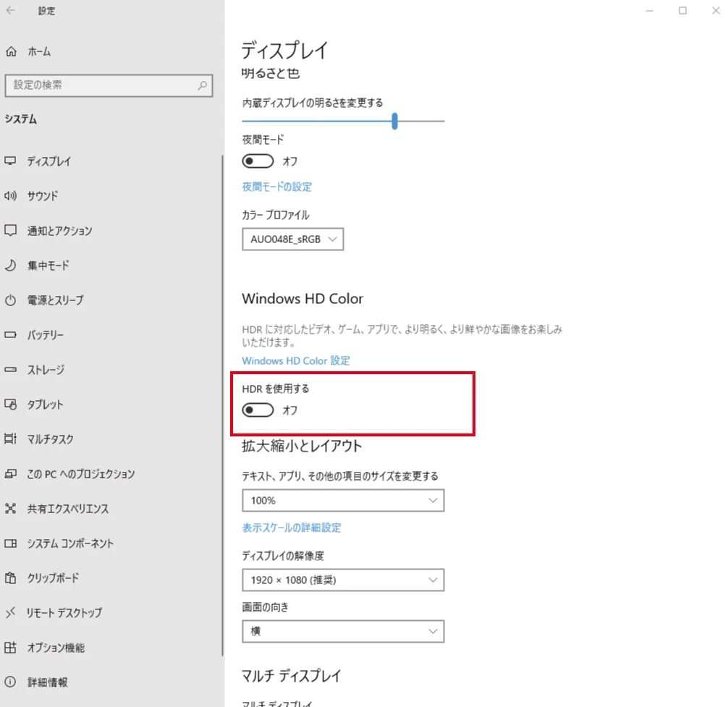
Task: Open the Windows HD Color 設定 link
Action: tap(296, 360)
